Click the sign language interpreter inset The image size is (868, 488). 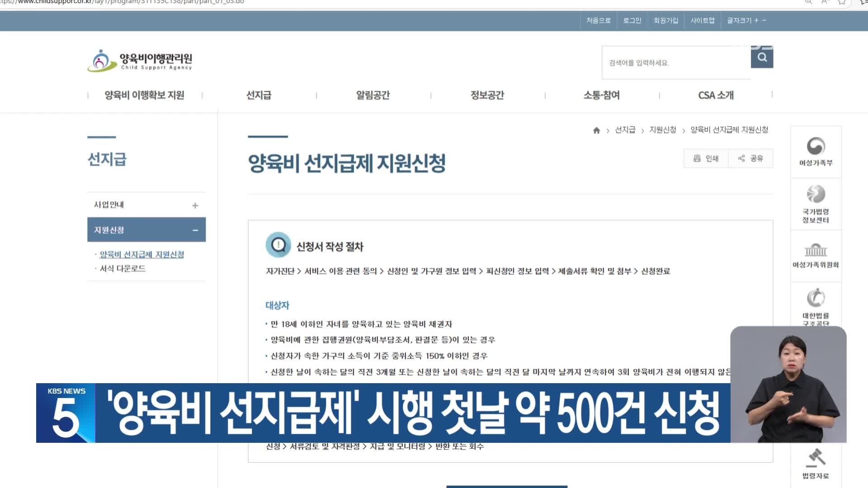click(x=788, y=384)
